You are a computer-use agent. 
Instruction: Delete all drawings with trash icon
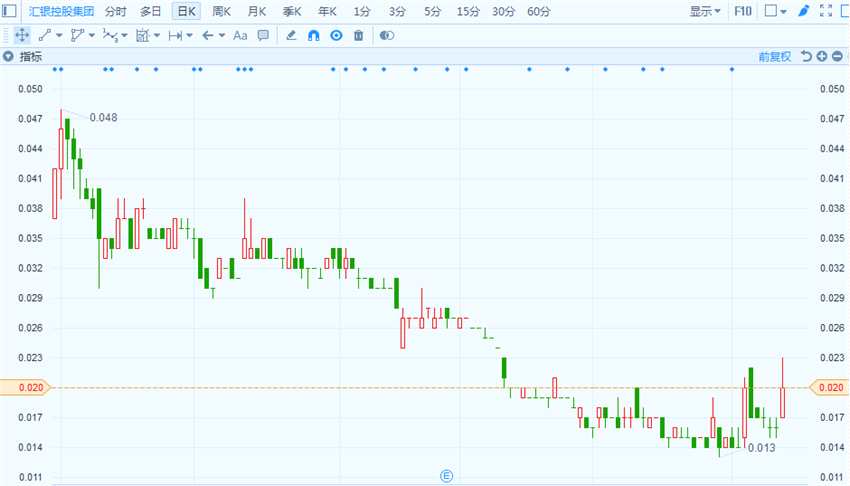pyautogui.click(x=358, y=36)
